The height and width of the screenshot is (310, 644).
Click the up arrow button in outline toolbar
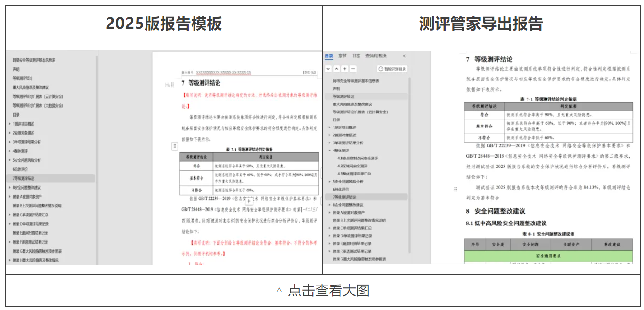[x=336, y=69]
